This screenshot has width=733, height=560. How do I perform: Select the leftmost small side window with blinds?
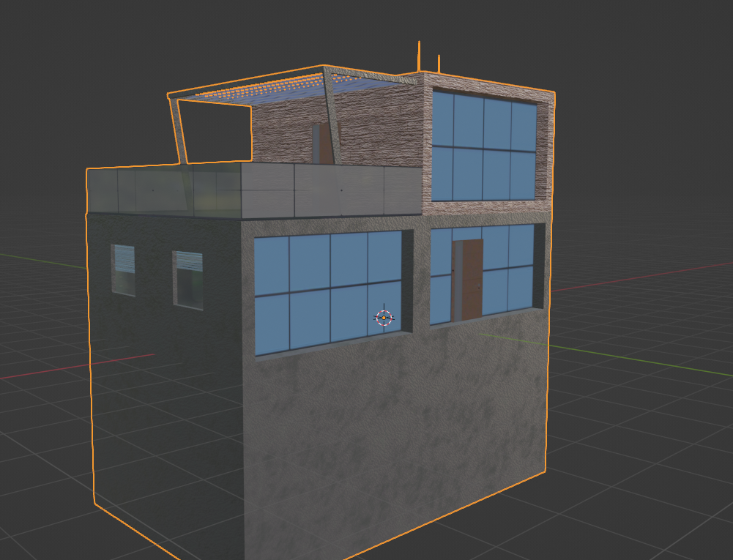pos(124,270)
